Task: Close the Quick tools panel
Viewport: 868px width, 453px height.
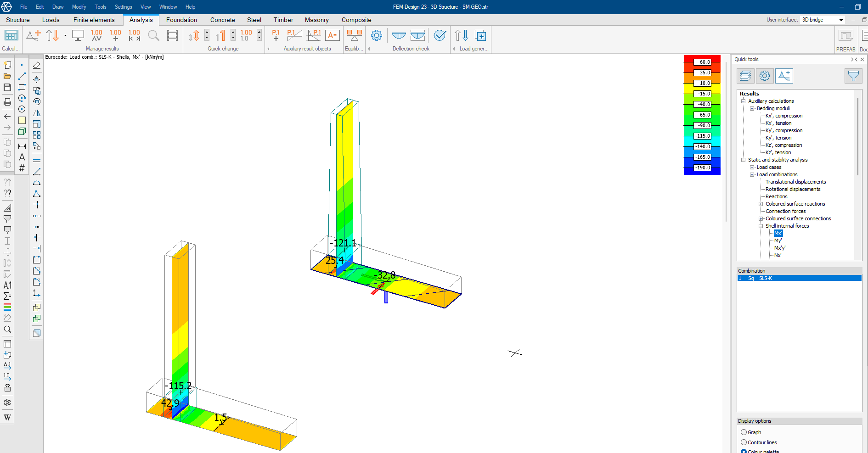Action: (862, 59)
